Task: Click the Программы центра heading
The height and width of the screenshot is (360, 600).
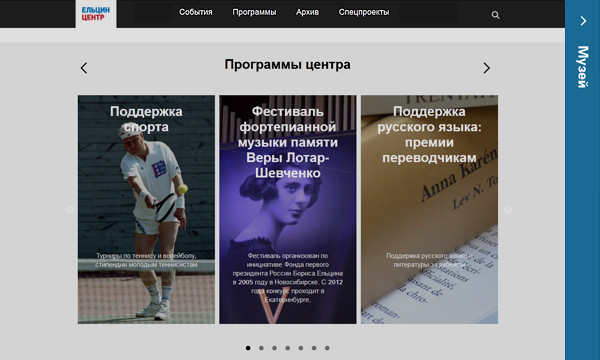Action: click(x=287, y=65)
